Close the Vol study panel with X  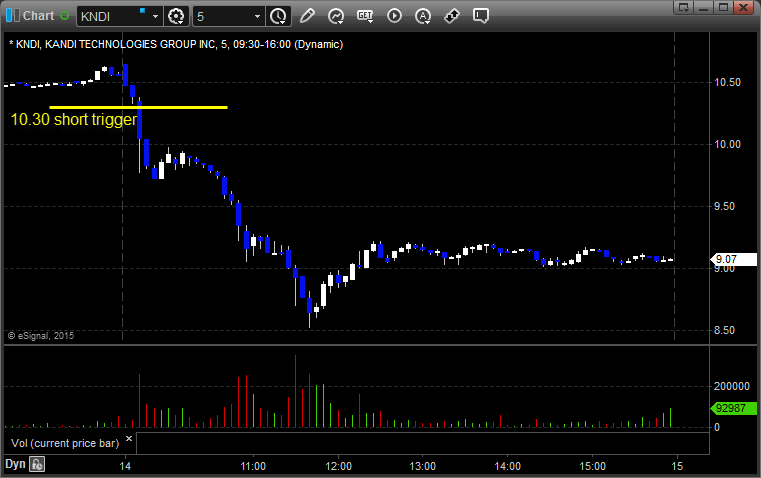[x=129, y=439]
